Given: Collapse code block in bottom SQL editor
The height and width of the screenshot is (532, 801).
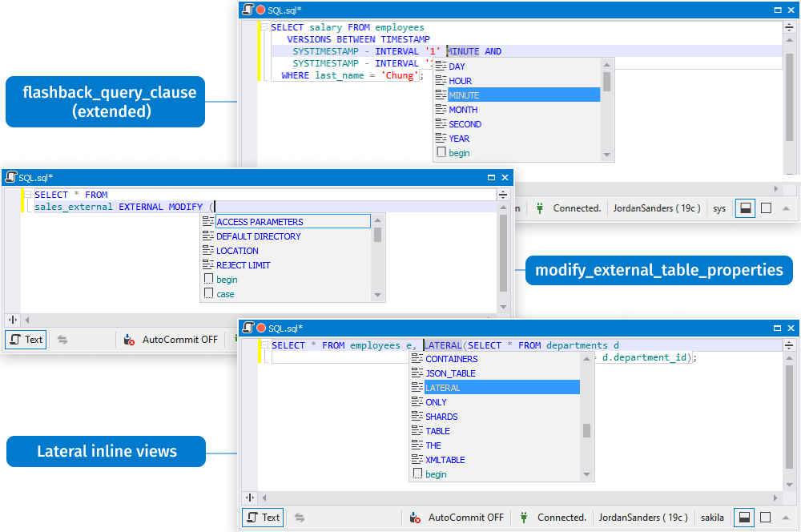Looking at the screenshot, I should coord(264,345).
